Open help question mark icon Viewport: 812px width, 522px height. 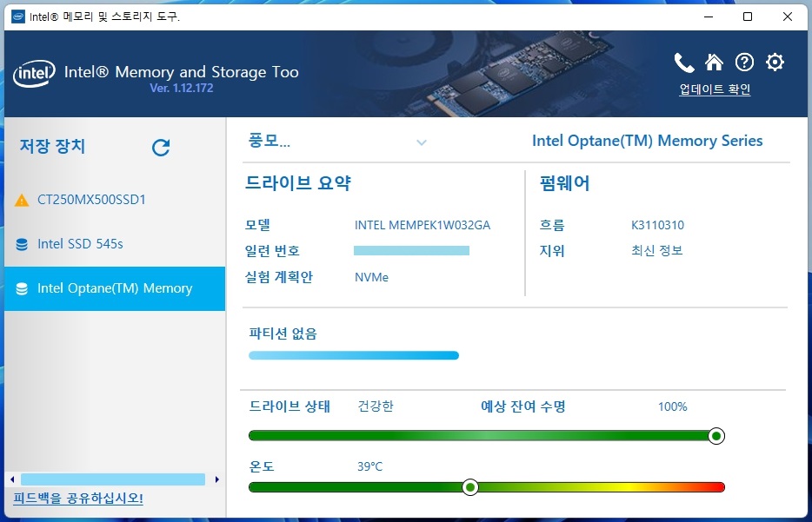pyautogui.click(x=744, y=63)
